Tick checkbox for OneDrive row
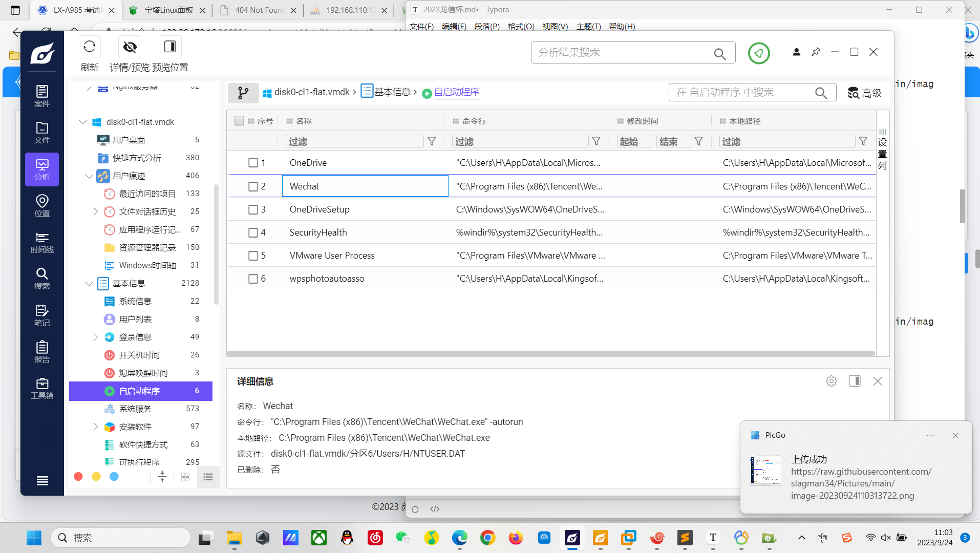This screenshot has width=980, height=553. pyautogui.click(x=253, y=163)
